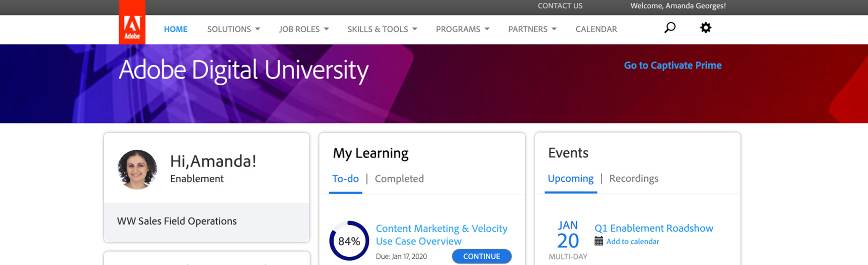Image resolution: width=868 pixels, height=265 pixels.
Task: Open the settings gear icon
Action: click(x=705, y=28)
